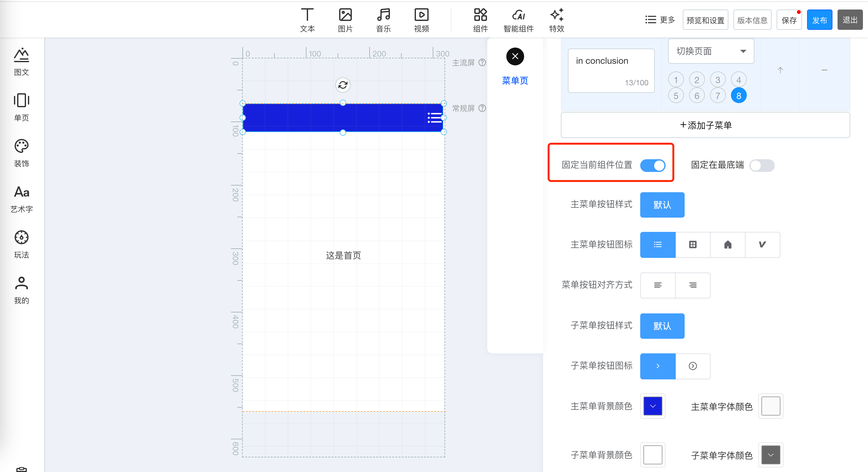
Task: Select 默认 for 主菜单按钮样式
Action: tap(662, 205)
